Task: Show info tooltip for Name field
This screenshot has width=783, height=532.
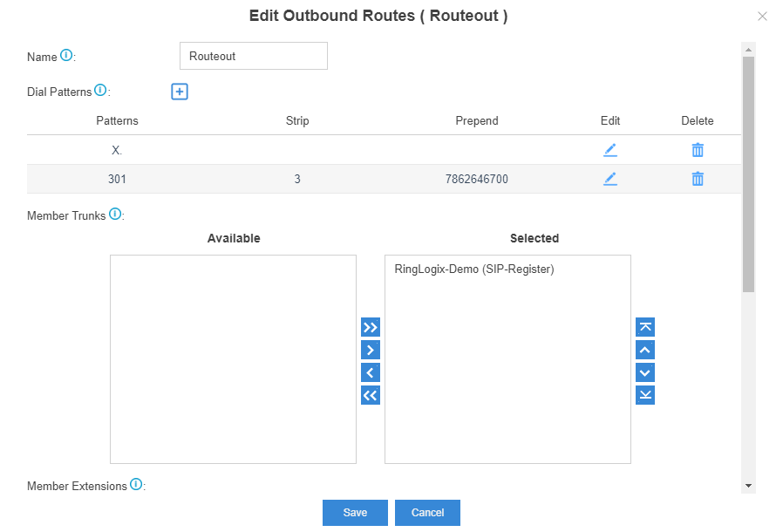Action: (66, 55)
